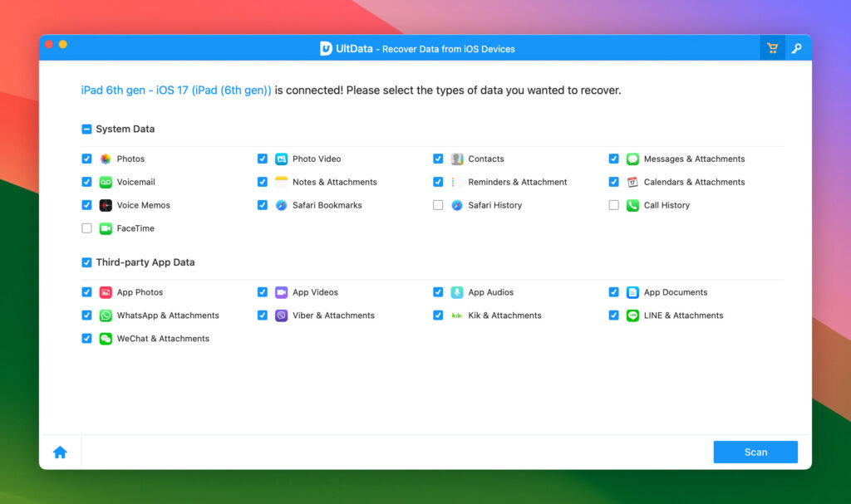Click the Voice Memos icon
Screen dimensions: 851x504
tap(106, 205)
